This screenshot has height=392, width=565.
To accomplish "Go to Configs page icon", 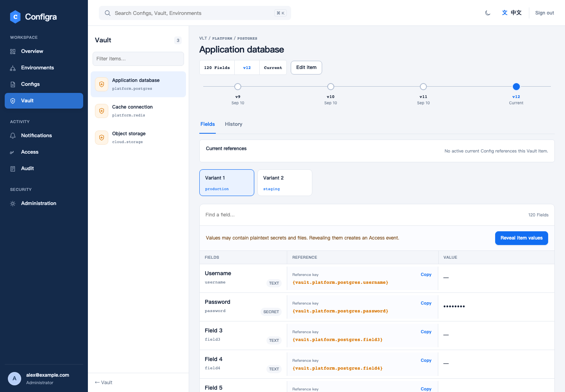I will (13, 84).
